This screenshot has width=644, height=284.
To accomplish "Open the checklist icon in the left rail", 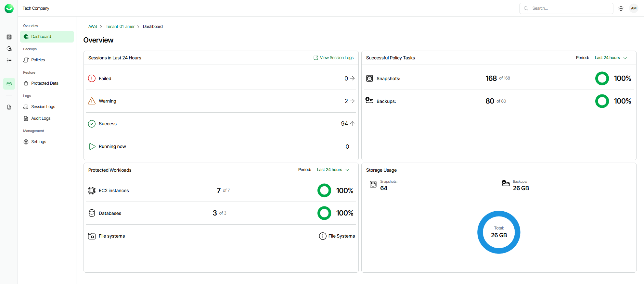I will pos(9,60).
